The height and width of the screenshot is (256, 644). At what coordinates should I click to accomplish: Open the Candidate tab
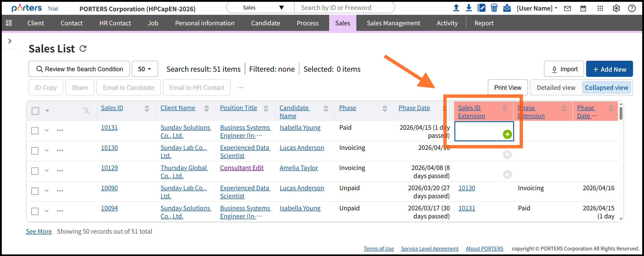tap(265, 23)
